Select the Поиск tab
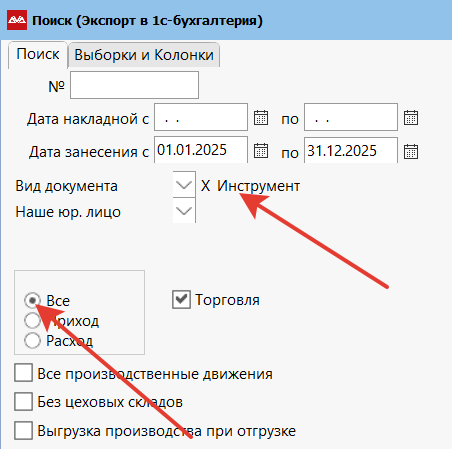The width and height of the screenshot is (452, 449). (38, 55)
